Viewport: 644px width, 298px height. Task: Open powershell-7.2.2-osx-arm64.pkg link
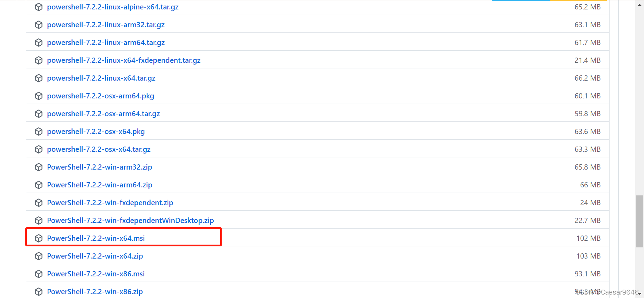[x=100, y=96]
